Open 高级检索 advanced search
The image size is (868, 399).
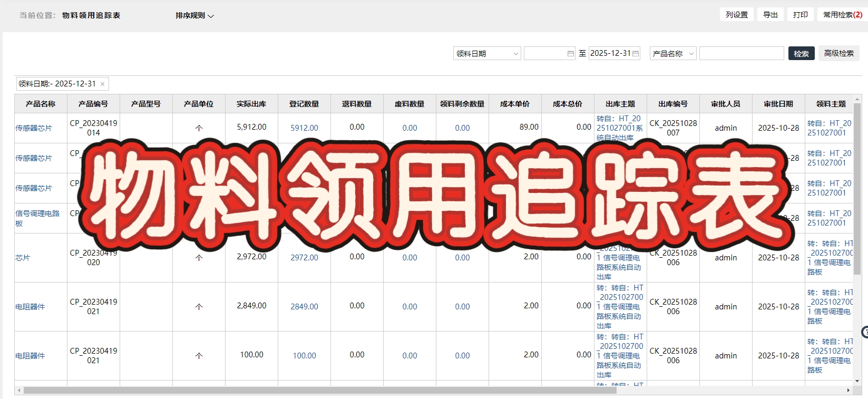click(838, 53)
